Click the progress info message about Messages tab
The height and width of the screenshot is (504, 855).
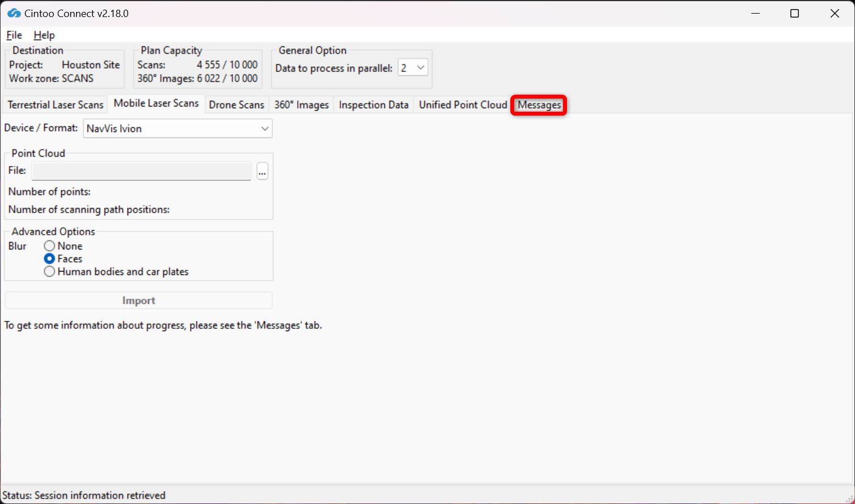click(163, 325)
